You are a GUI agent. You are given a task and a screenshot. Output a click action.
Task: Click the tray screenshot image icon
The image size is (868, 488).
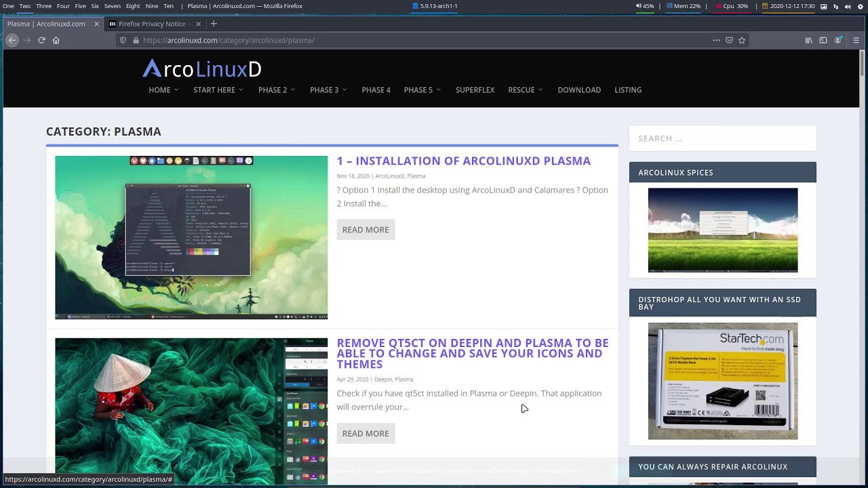(824, 6)
